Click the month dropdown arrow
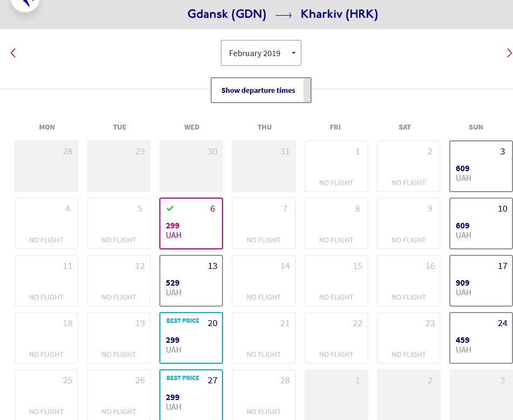This screenshot has height=420, width=513. 293,53
